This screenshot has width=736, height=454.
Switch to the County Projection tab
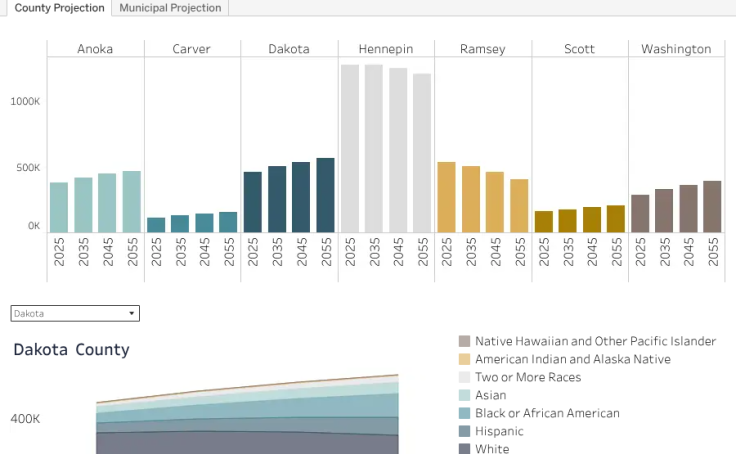pyautogui.click(x=59, y=8)
